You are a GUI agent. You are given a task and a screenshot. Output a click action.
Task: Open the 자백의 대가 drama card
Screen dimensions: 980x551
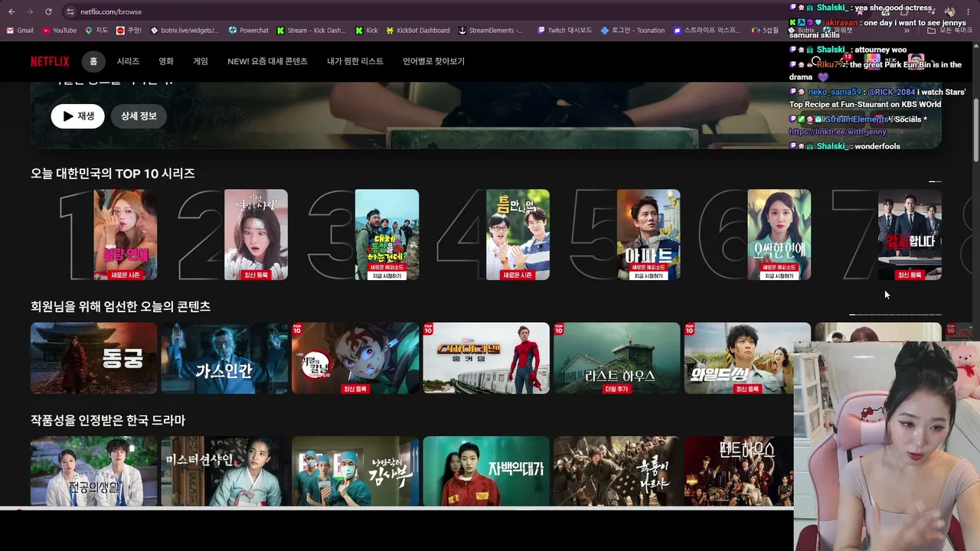coord(486,471)
